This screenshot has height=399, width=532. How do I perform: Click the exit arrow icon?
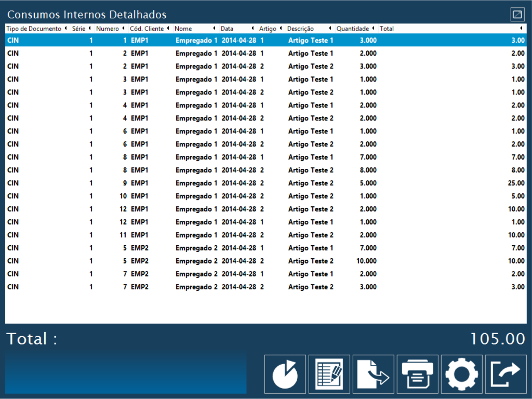click(506, 374)
